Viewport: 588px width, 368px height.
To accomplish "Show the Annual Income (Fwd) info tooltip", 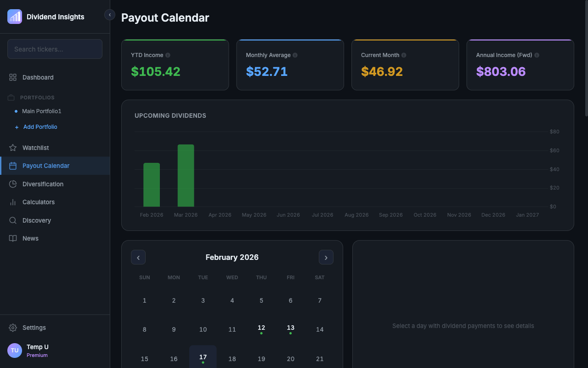I will (537, 55).
